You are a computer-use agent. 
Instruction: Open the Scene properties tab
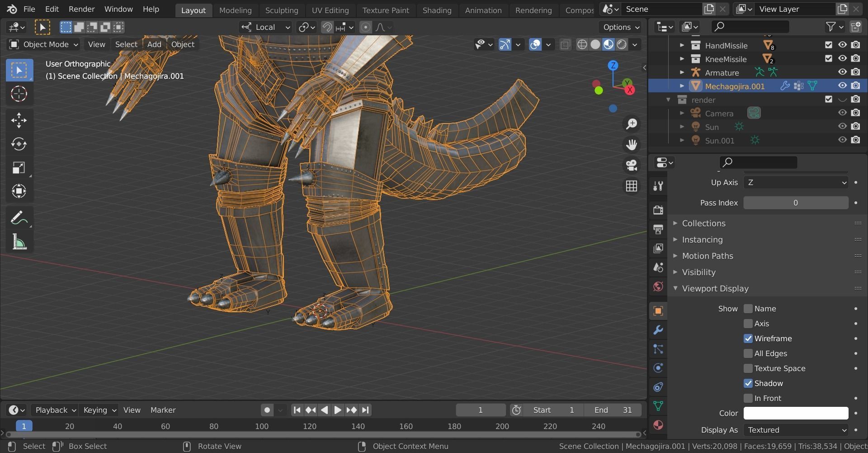point(658,267)
